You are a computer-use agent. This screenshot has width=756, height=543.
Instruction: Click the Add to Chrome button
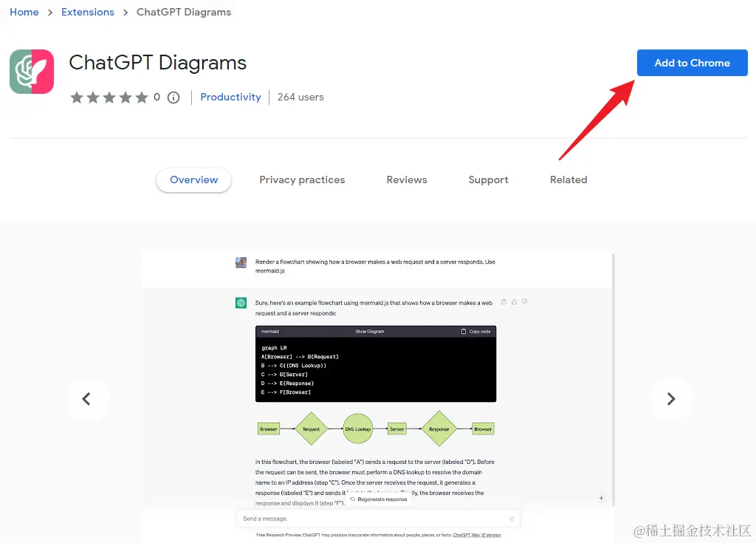point(692,63)
